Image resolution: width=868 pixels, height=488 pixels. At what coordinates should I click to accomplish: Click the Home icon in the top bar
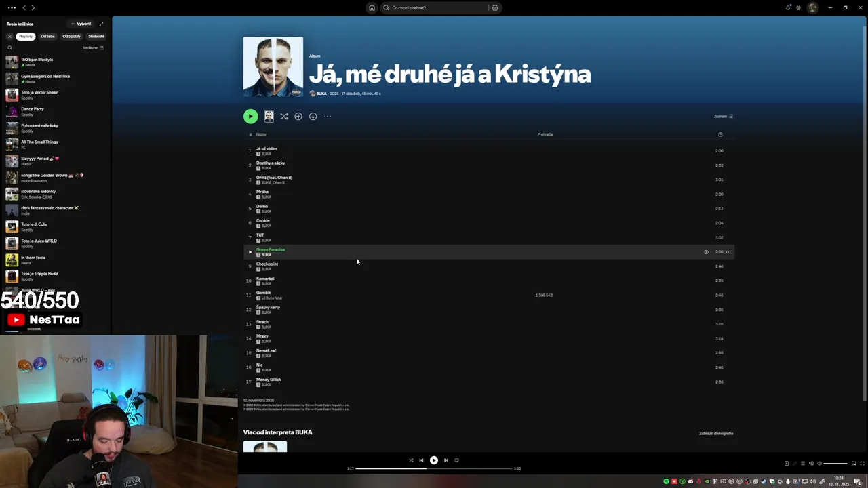pyautogui.click(x=372, y=8)
